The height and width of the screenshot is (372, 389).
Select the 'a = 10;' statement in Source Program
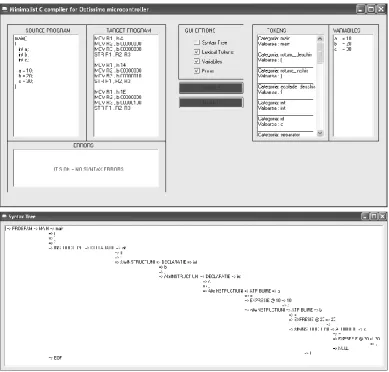pyautogui.click(x=26, y=71)
